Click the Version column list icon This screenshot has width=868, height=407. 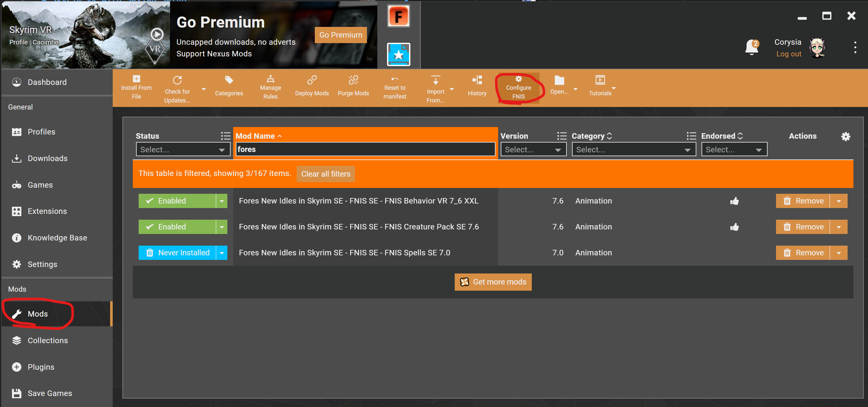(561, 136)
